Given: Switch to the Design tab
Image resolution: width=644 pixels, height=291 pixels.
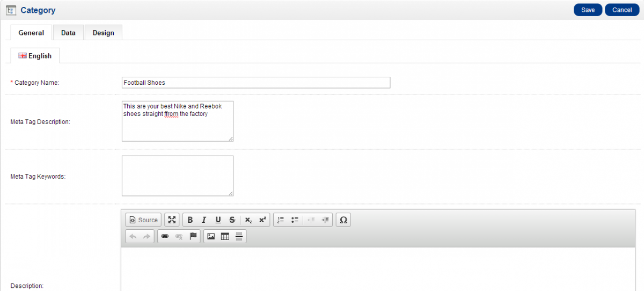Looking at the screenshot, I should (x=103, y=33).
